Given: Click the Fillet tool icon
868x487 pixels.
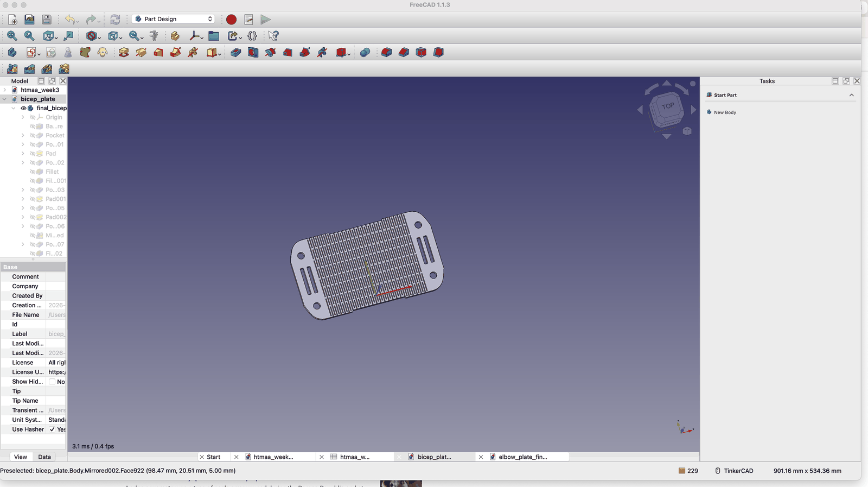Looking at the screenshot, I should [386, 53].
